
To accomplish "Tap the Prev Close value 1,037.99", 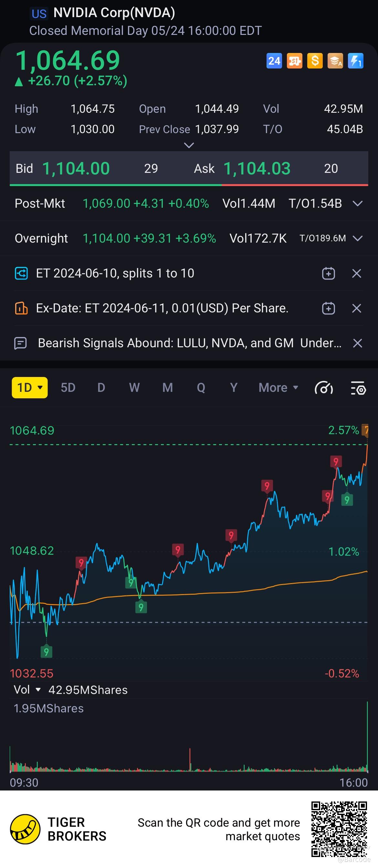I will (x=217, y=129).
